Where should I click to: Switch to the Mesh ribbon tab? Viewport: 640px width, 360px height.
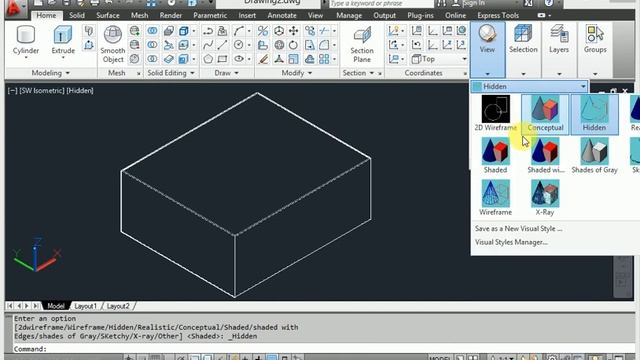(139, 15)
